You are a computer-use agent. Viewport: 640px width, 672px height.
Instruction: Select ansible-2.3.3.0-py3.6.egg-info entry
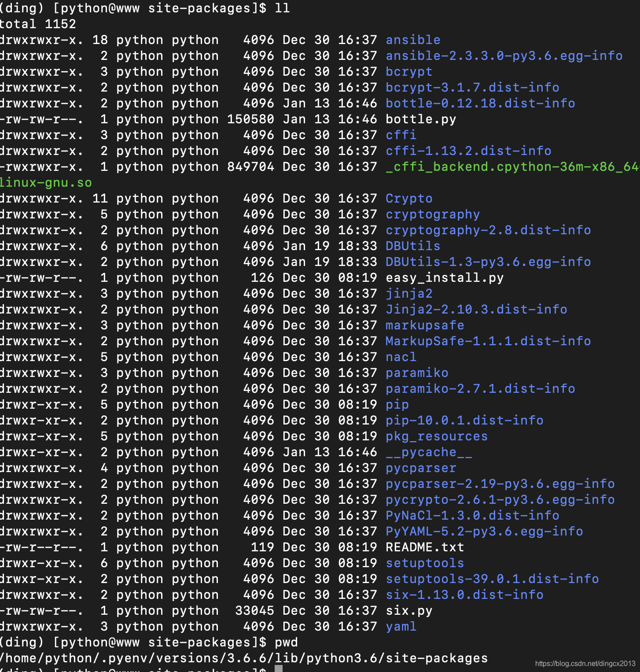coord(504,56)
